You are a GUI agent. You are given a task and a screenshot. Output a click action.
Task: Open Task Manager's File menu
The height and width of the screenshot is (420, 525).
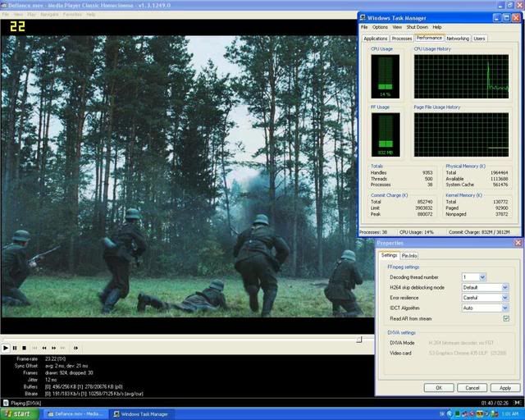(x=364, y=27)
